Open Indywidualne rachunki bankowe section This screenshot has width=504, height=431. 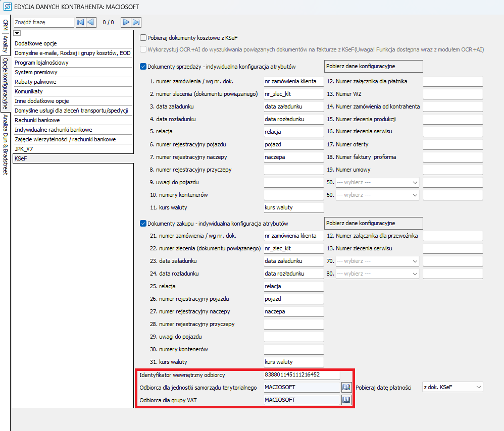click(x=73, y=130)
